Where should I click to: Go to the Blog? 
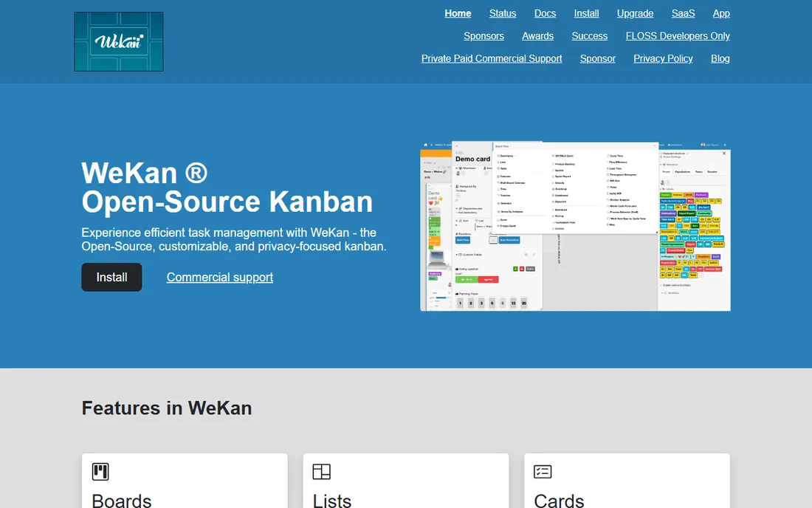pos(720,58)
